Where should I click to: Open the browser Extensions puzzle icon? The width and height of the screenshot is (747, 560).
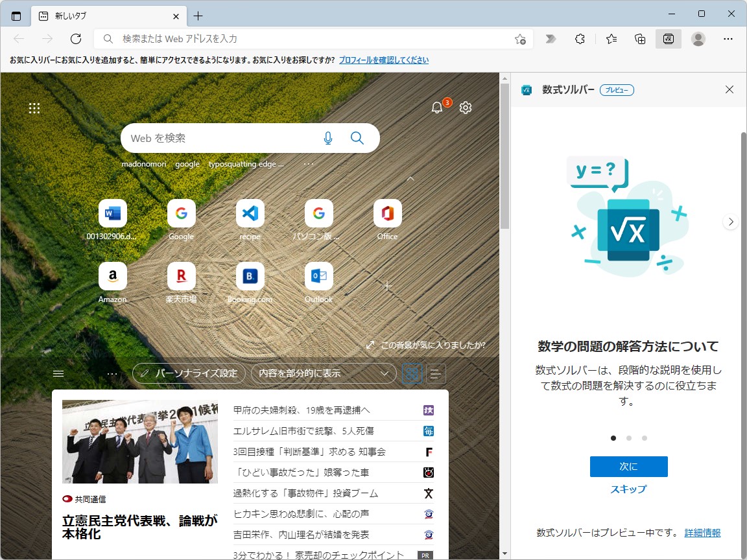(579, 39)
